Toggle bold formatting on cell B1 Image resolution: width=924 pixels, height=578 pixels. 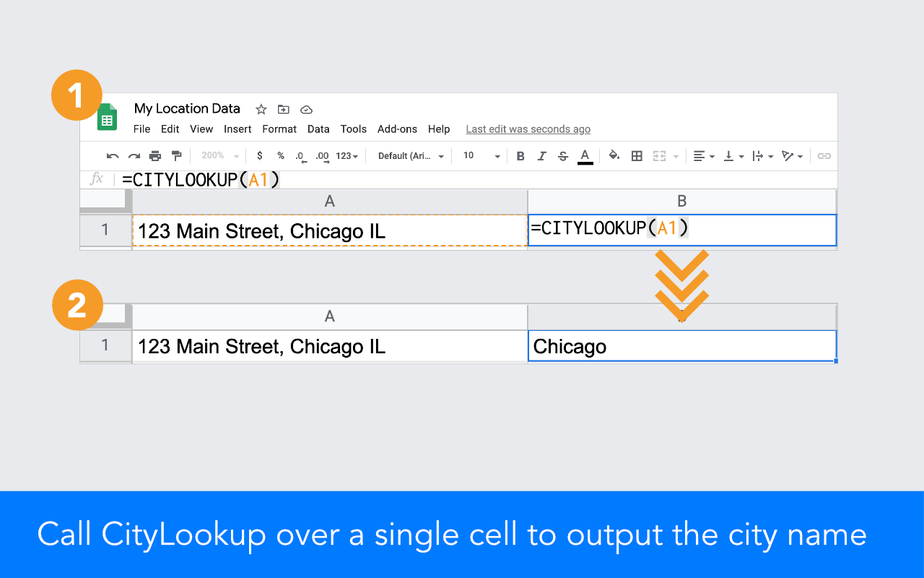[x=520, y=155]
